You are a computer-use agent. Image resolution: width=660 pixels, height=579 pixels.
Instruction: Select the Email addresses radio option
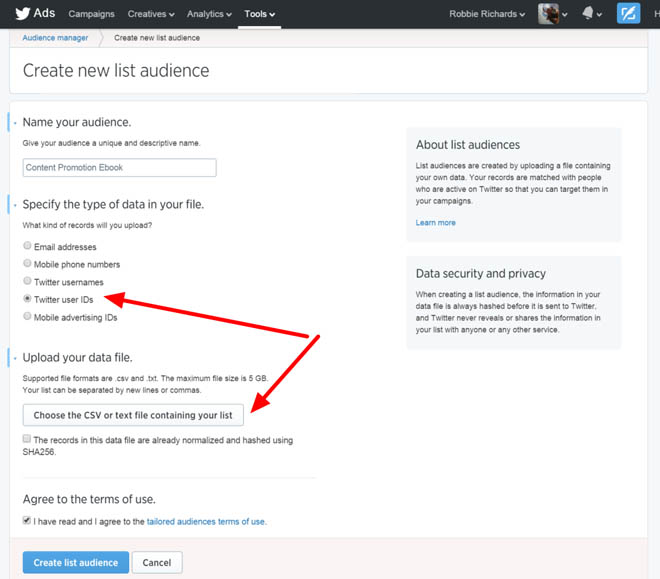click(x=28, y=247)
